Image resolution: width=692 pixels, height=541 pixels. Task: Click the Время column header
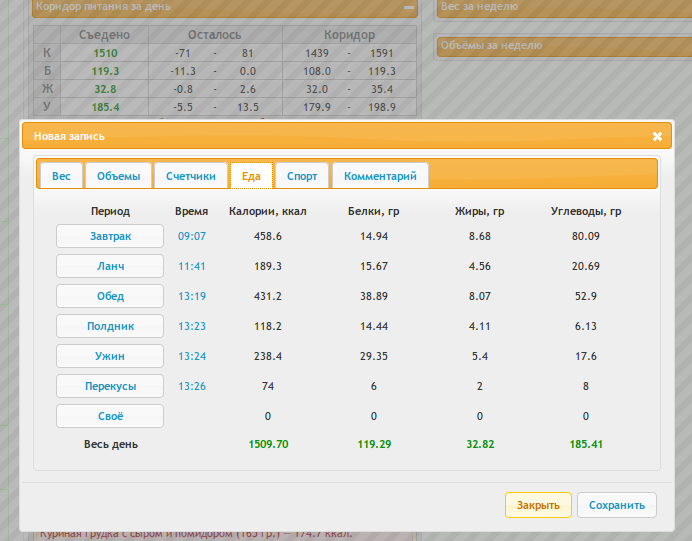[x=192, y=211]
